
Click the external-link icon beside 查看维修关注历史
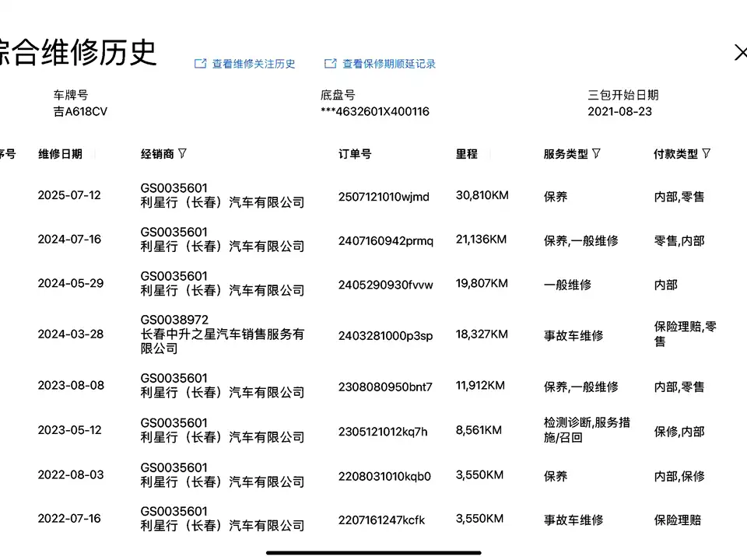click(200, 64)
